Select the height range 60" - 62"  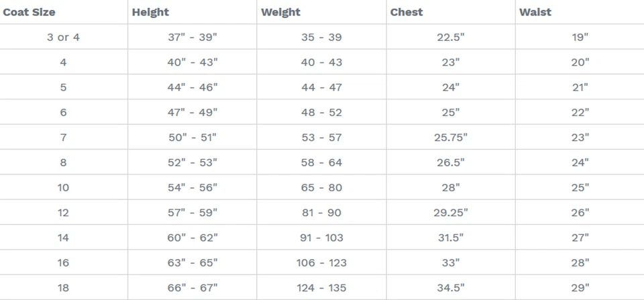click(193, 237)
